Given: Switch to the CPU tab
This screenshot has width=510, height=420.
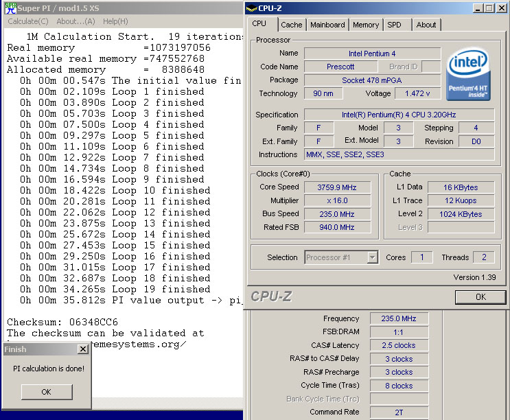Looking at the screenshot, I should [x=259, y=24].
